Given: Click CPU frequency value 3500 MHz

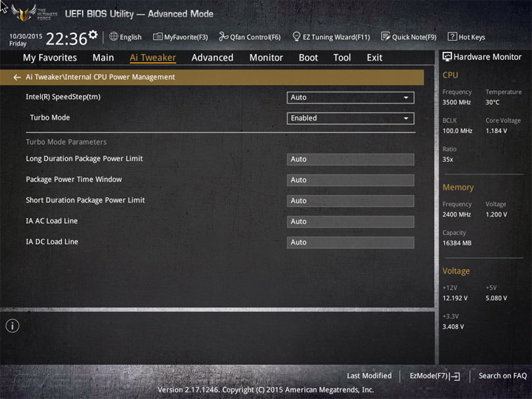Looking at the screenshot, I should 457,102.
